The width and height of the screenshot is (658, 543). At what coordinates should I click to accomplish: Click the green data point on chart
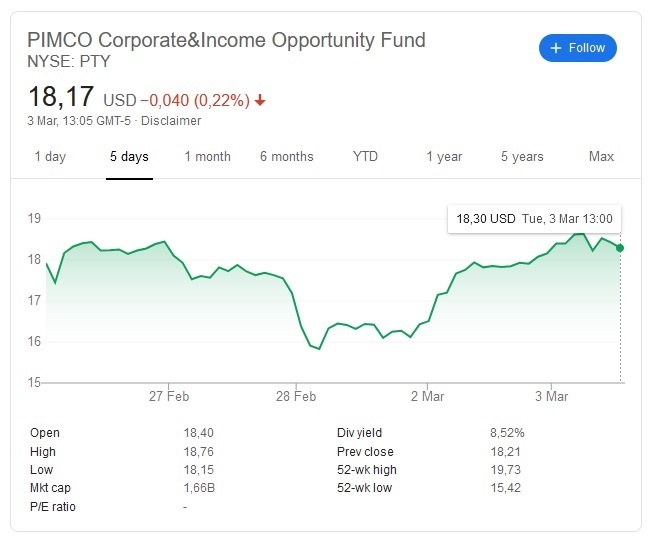click(x=620, y=247)
